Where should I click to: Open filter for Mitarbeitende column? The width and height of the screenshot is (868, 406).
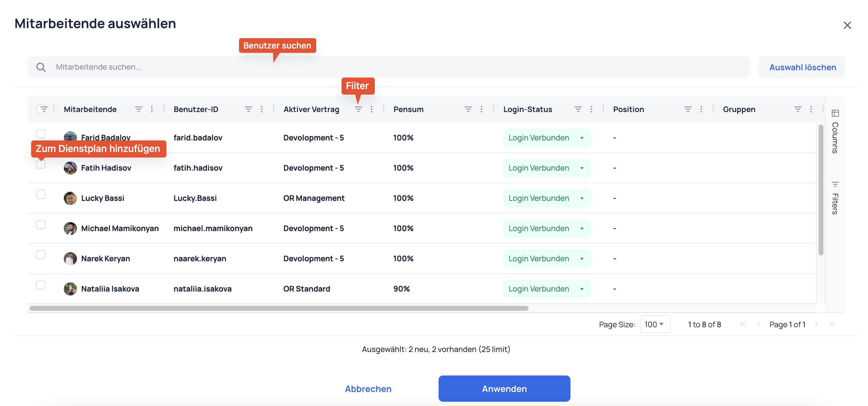139,109
